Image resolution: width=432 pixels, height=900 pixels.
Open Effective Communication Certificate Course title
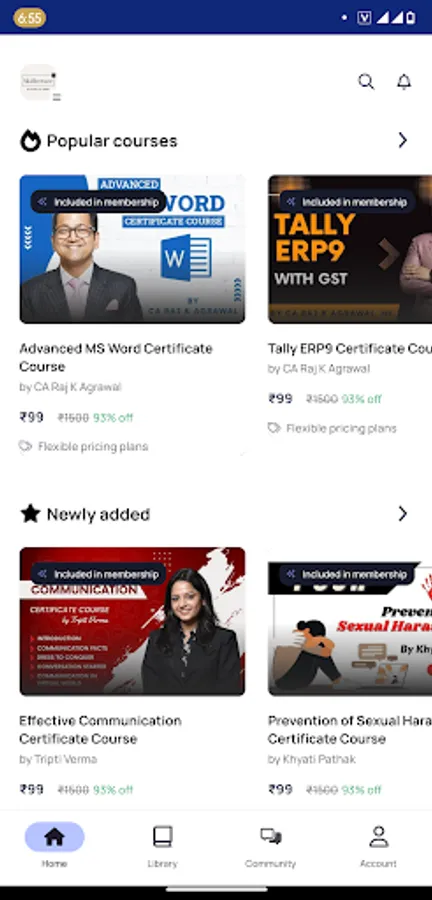coord(100,730)
